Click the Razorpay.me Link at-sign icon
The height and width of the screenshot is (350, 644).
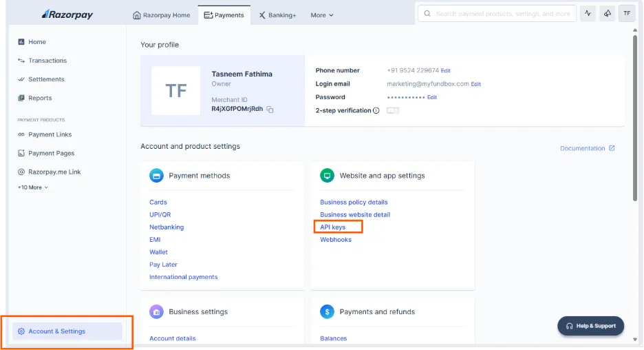click(x=21, y=172)
